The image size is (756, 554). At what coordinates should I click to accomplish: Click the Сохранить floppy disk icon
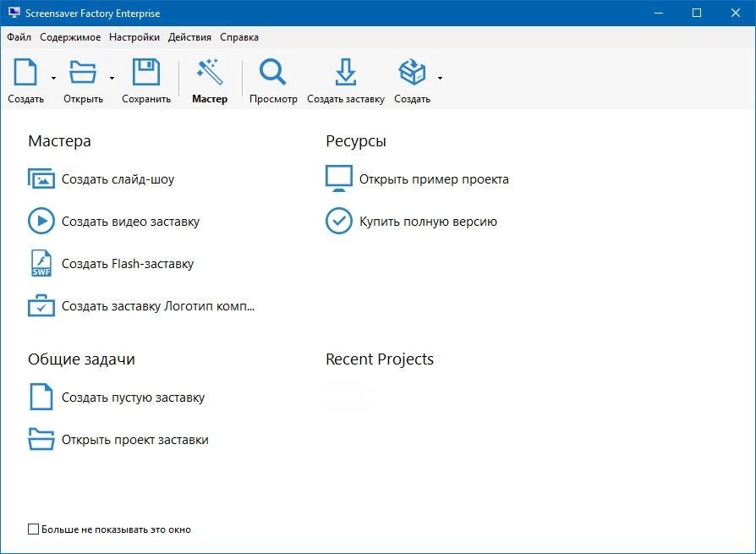tap(146, 72)
